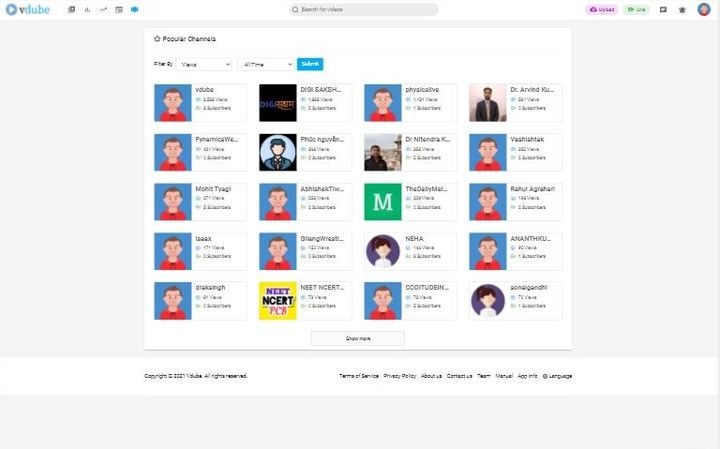Open the Language selector in footer
Screen dimensions: 720x449
[x=557, y=376]
